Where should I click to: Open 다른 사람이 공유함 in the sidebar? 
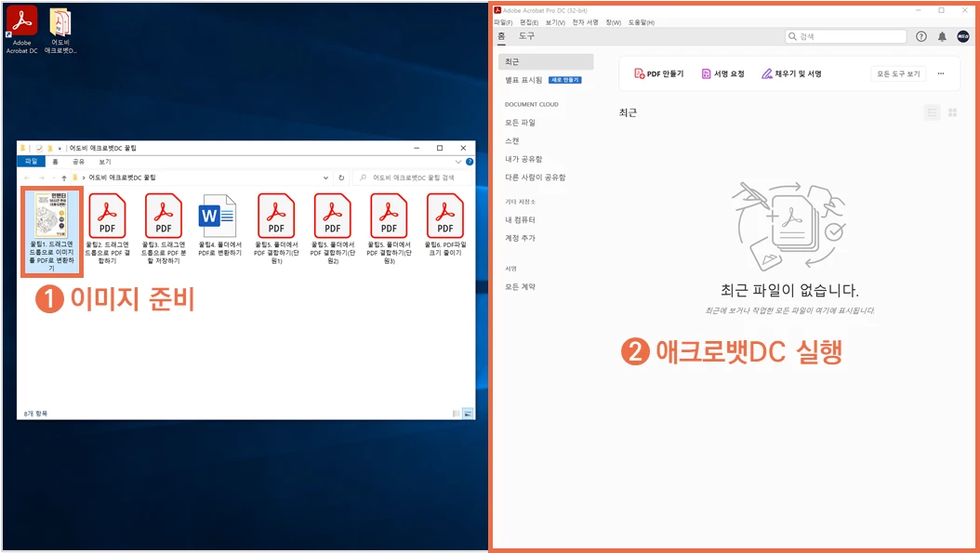coord(535,177)
